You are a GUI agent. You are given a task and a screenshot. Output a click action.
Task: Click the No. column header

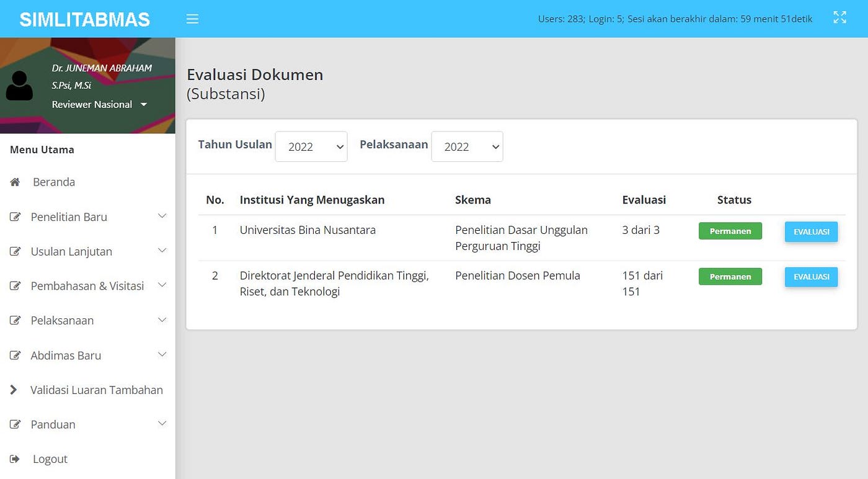click(215, 200)
